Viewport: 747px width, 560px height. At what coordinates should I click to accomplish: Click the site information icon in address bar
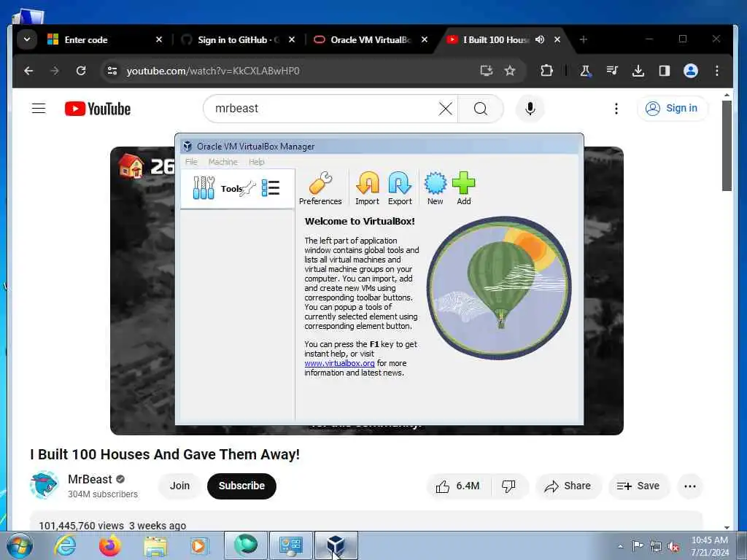pos(112,71)
